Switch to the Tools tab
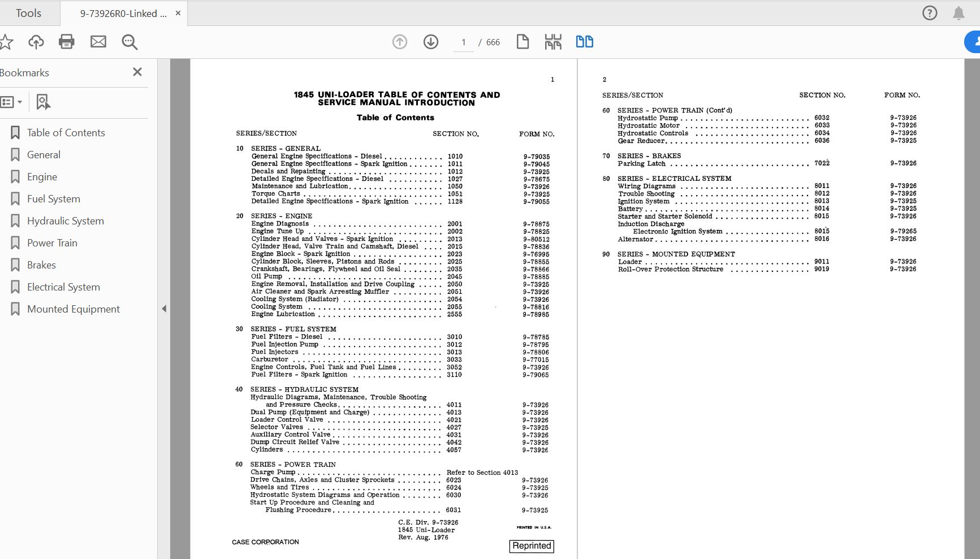The image size is (980, 559). 28,13
